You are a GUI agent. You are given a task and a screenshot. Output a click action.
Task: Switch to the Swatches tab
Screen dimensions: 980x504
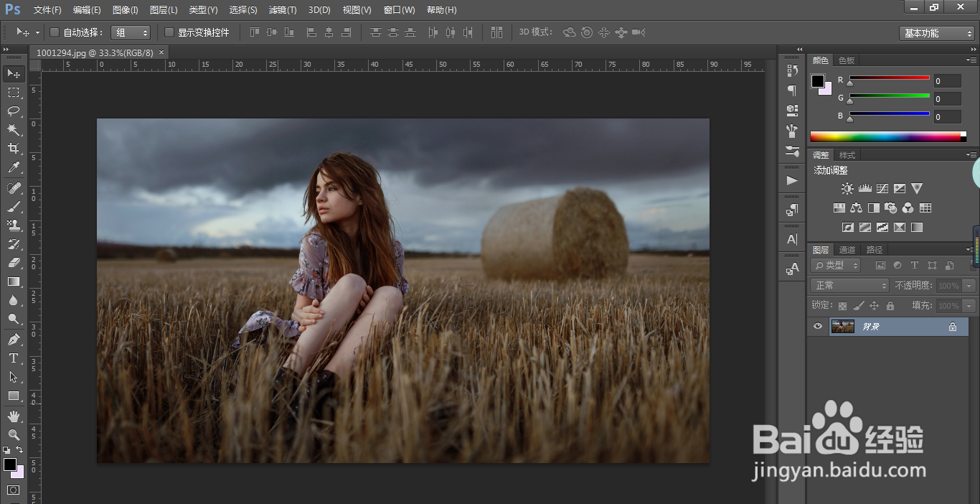pyautogui.click(x=847, y=61)
